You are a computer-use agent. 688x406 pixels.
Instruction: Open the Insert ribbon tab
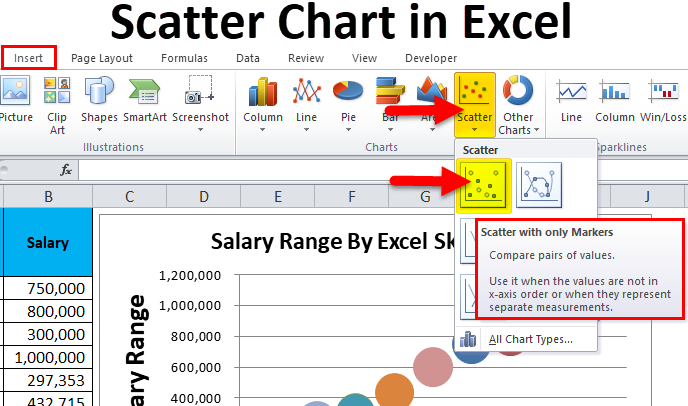tap(29, 58)
